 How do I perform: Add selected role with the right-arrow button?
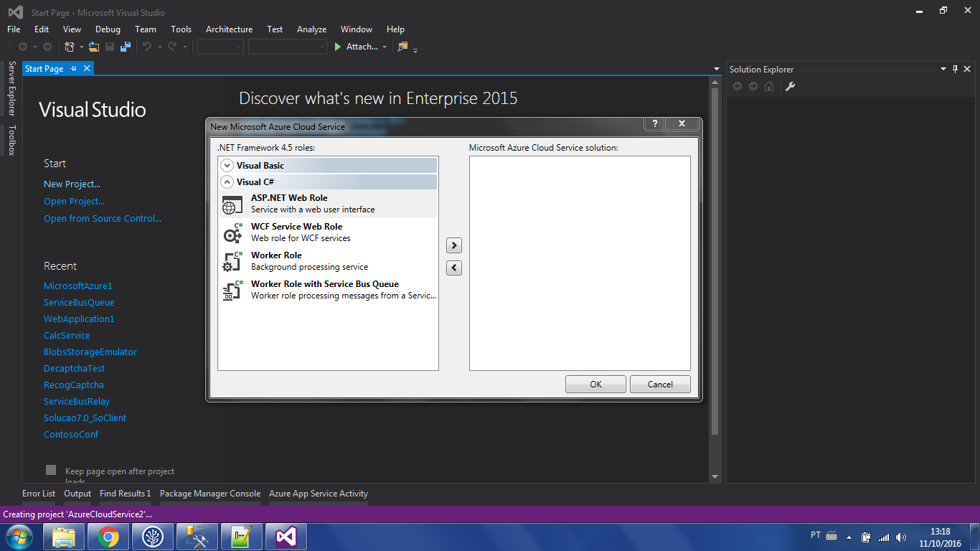(x=453, y=245)
